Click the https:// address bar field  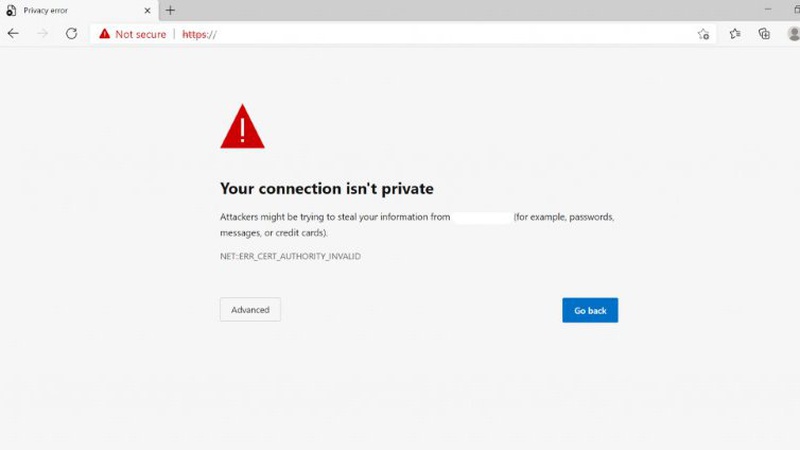[x=400, y=34]
